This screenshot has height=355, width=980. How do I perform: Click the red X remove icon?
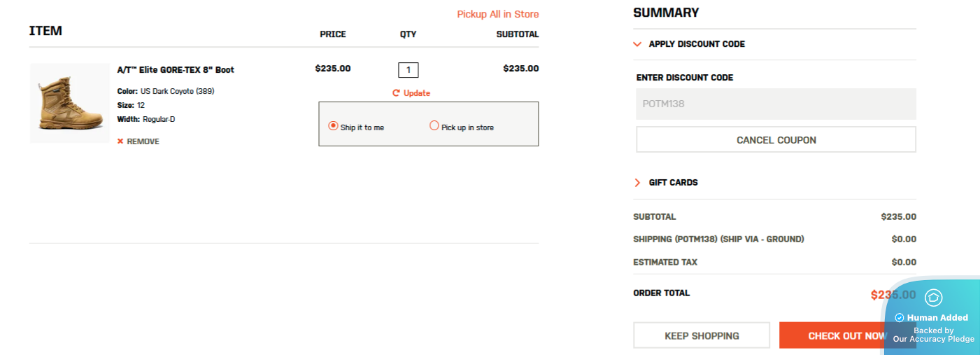(x=120, y=141)
